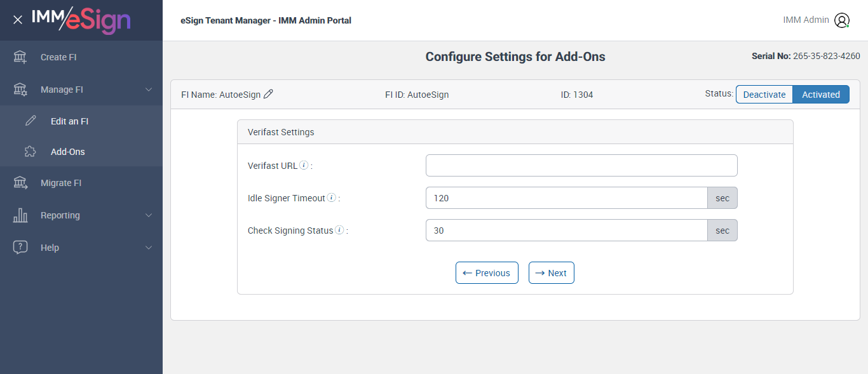Collapse the Manage FI menu chevron
The image size is (868, 374).
tap(149, 90)
